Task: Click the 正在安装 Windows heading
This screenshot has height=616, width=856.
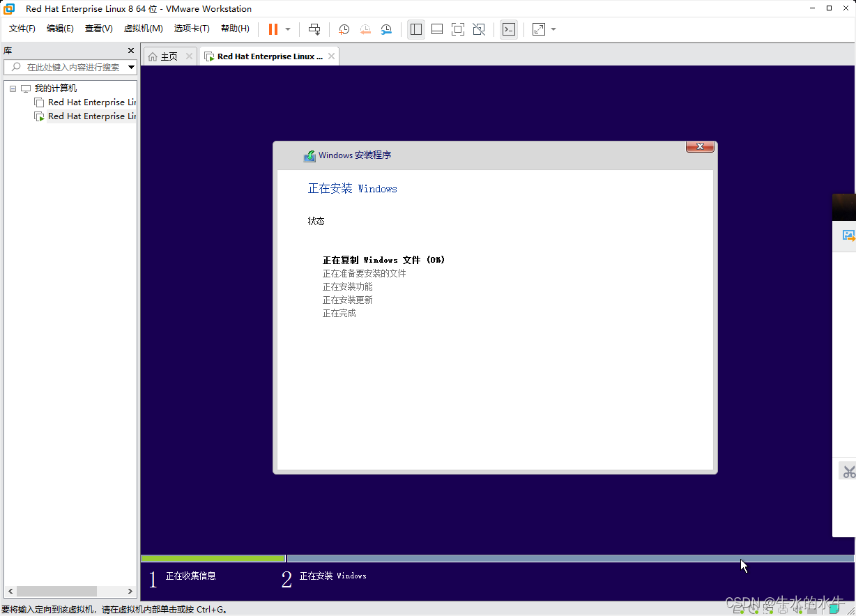Action: [x=353, y=189]
